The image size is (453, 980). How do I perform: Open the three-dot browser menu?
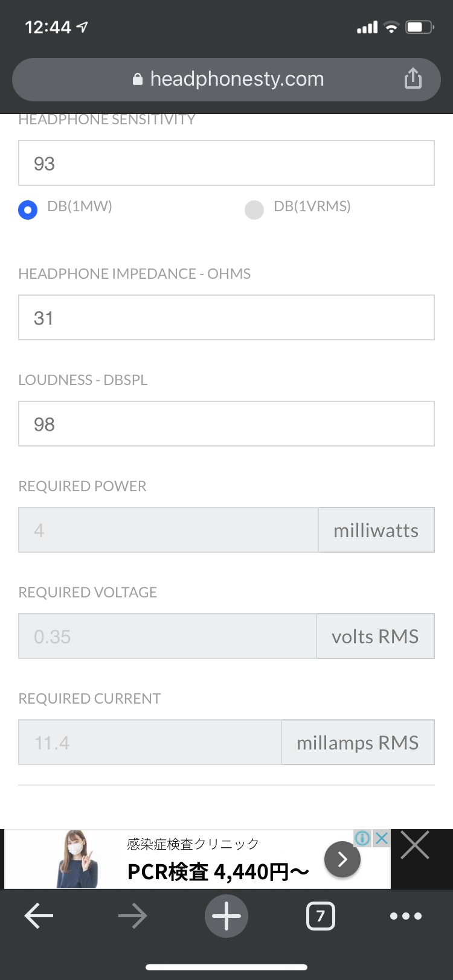[406, 916]
